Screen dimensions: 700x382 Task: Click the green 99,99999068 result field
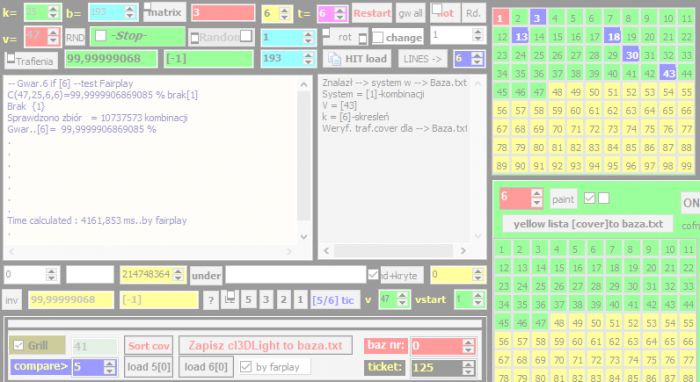[x=111, y=58]
